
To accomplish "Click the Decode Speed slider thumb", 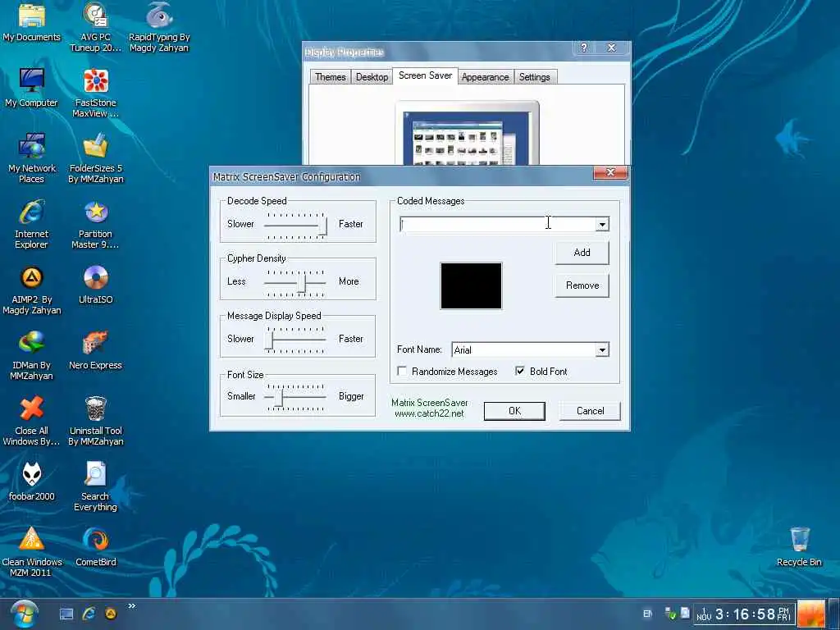I will tap(322, 225).
